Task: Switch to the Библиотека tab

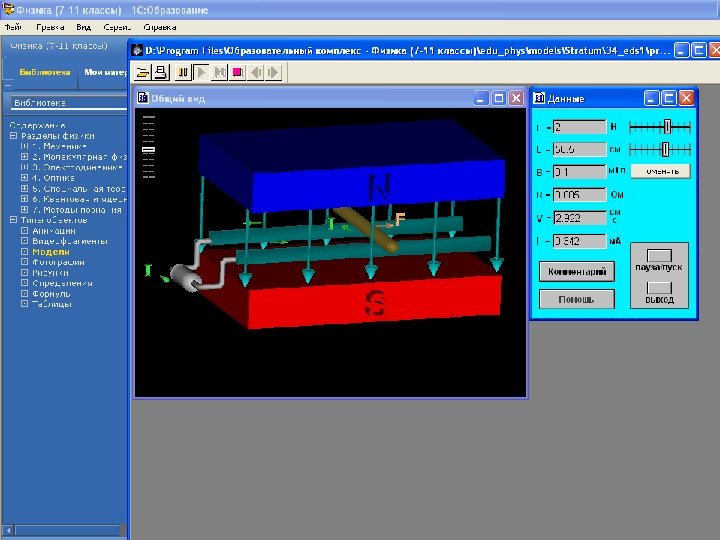Action: click(x=45, y=72)
